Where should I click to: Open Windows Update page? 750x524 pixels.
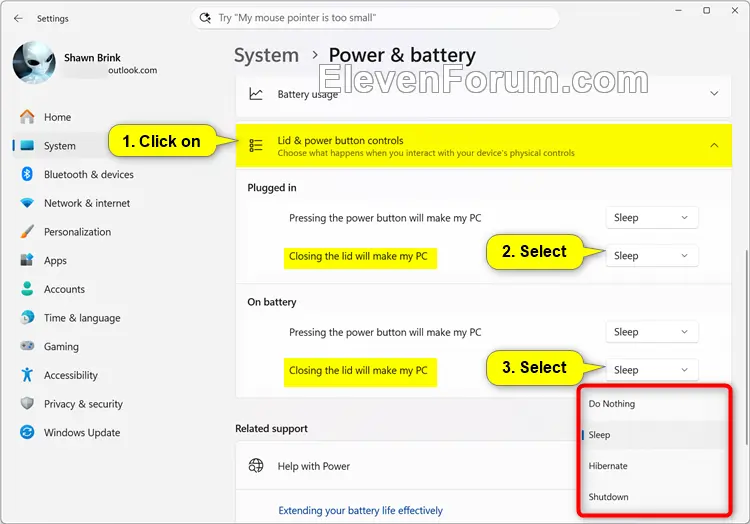(82, 433)
